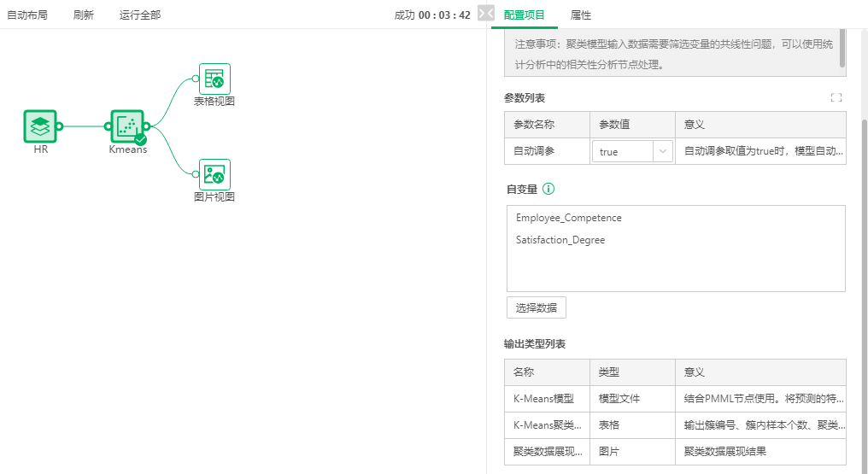Open the 自动调参 true dropdown
This screenshot has width=868, height=474.
[x=632, y=151]
